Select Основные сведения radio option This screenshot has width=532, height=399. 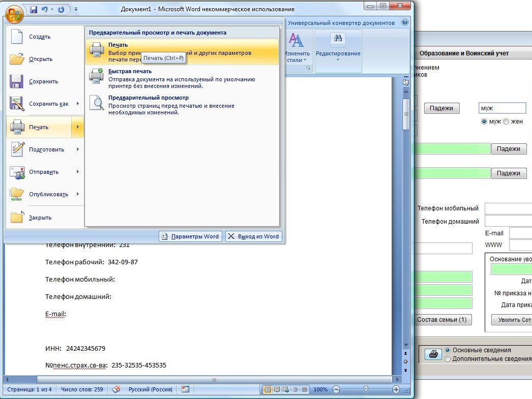[448, 350]
